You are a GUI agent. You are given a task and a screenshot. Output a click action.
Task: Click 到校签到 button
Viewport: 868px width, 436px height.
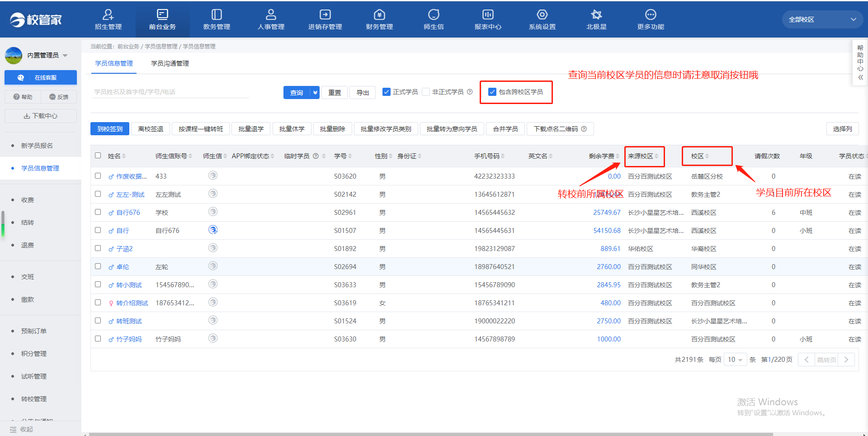(x=110, y=129)
